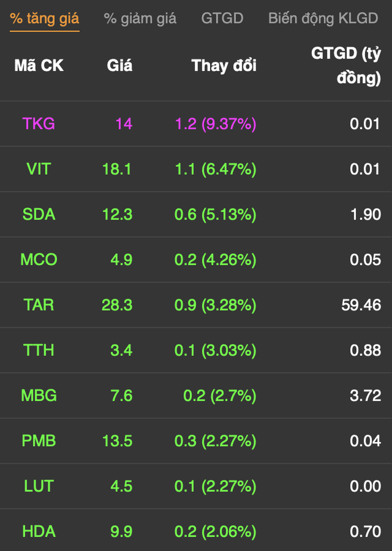Sort by Mã CK column header
Viewport: 392px width, 551px height.
pyautogui.click(x=39, y=66)
